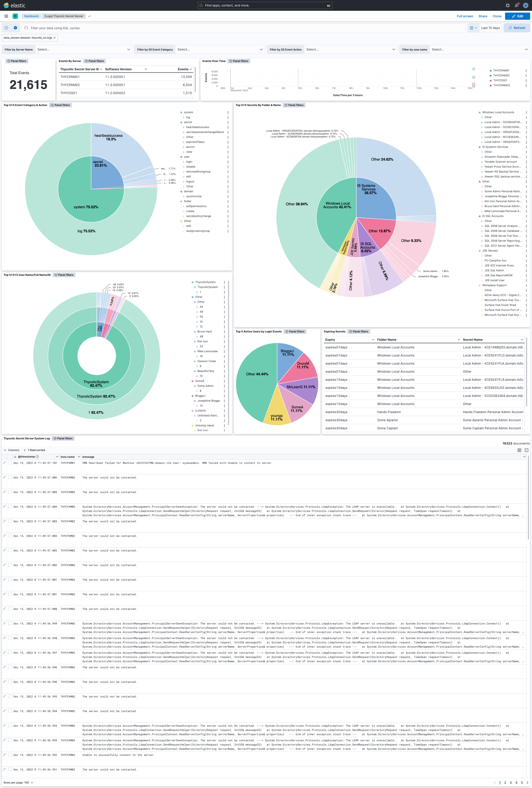Screen dimensions: 532x788
Task: Remove the data_stream.dataset filter pill
Action: pyautogui.click(x=55, y=38)
